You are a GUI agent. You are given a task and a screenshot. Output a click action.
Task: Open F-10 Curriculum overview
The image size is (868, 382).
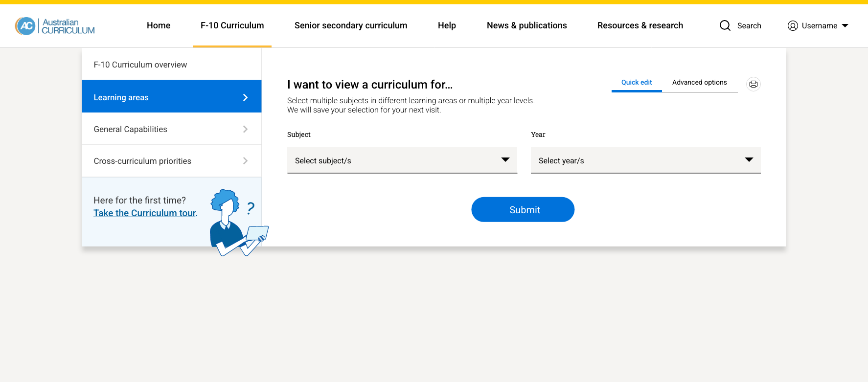tap(140, 65)
